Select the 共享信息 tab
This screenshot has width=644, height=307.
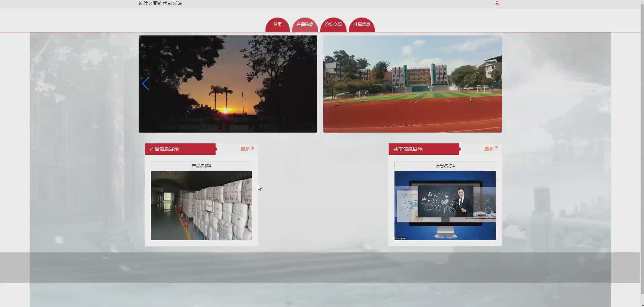(362, 25)
